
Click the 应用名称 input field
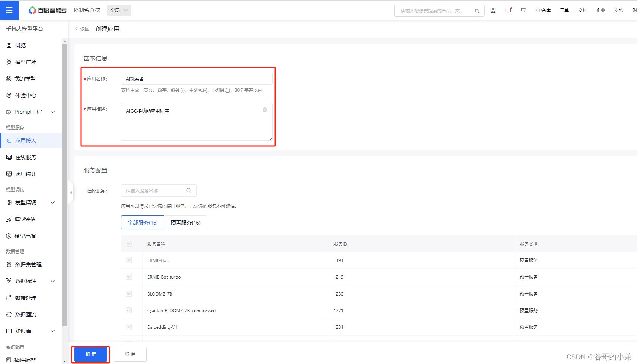point(196,79)
